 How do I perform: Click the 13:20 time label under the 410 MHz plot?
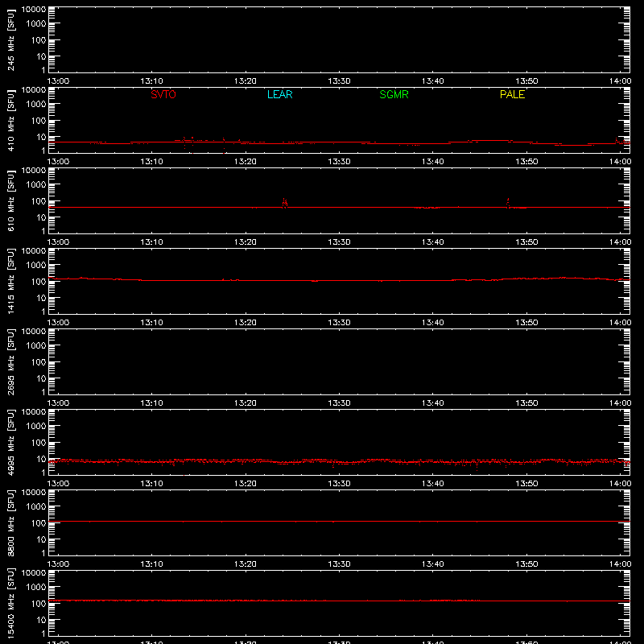click(x=246, y=162)
